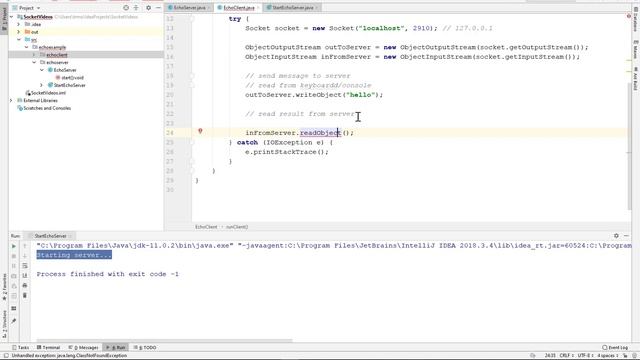The width and height of the screenshot is (640, 360).
Task: Switch to EchoServer.java tab
Action: click(189, 8)
